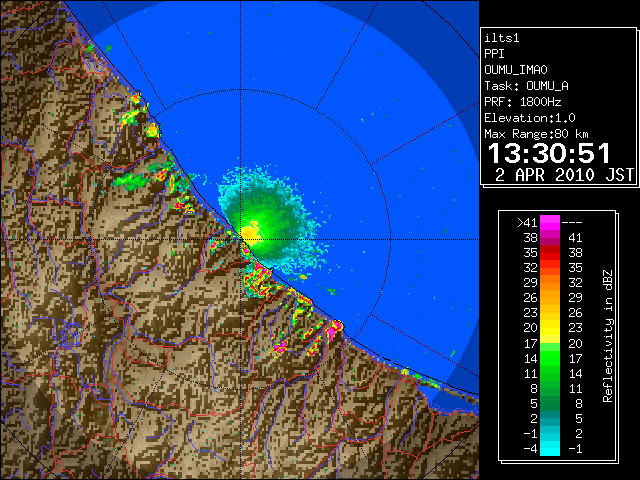
Task: Click the 'Max Range:80 km' line
Action: click(x=536, y=134)
